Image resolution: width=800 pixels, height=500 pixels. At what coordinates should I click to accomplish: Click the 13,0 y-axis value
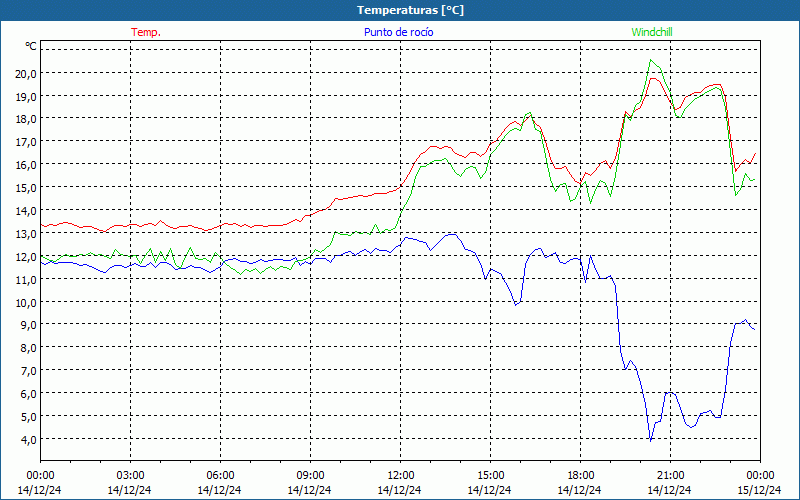click(26, 234)
